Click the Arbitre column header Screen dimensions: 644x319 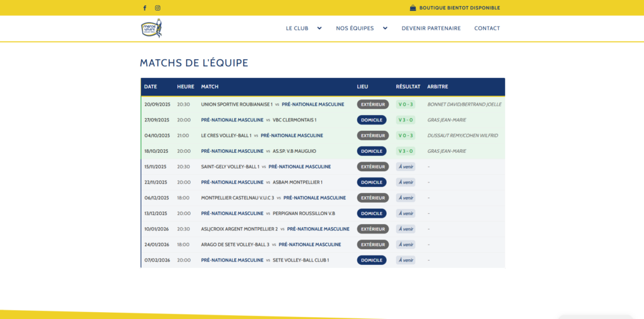(x=438, y=87)
